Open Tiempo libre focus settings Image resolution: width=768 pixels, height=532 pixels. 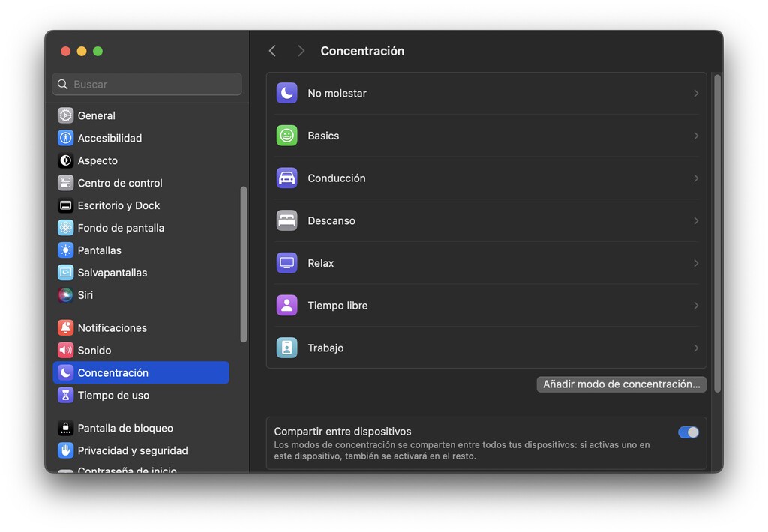[x=487, y=305]
